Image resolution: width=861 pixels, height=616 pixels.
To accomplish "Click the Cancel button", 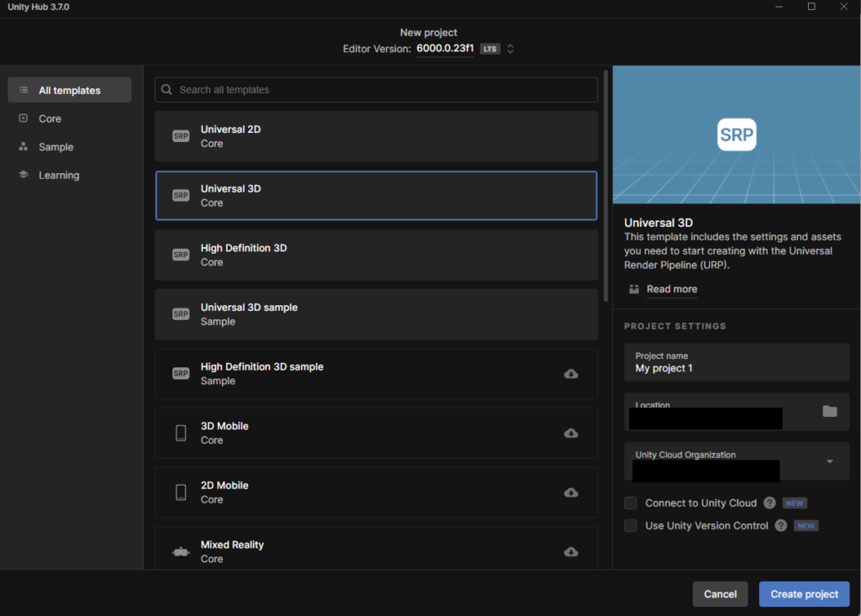I will 720,594.
